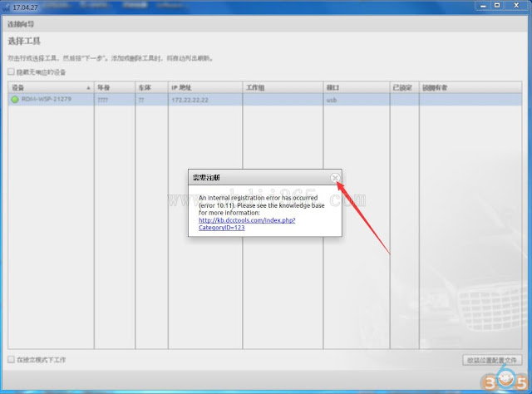Tick the checkbox at the window bottom-left

11,359
